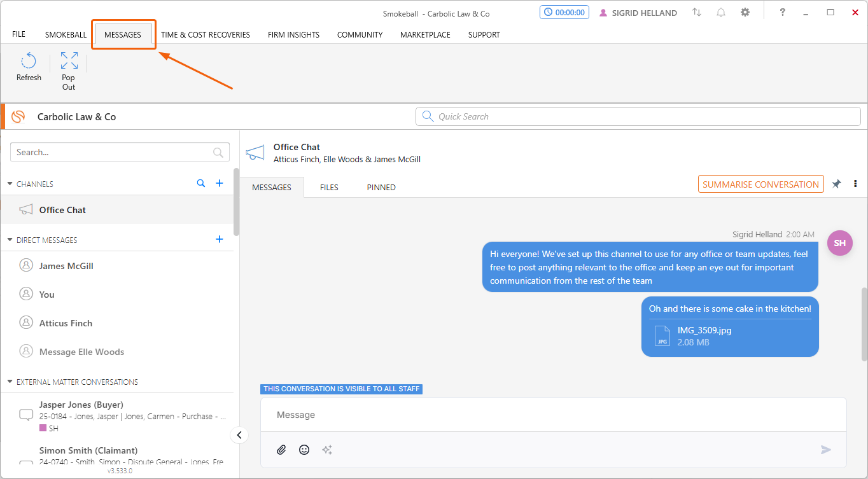Pin the Office Chat conversation

coord(837,184)
